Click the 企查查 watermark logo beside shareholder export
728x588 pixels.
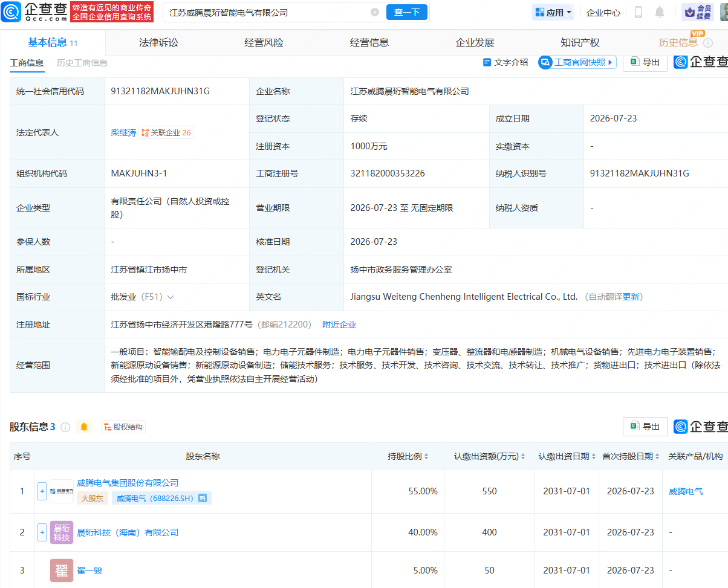point(701,427)
